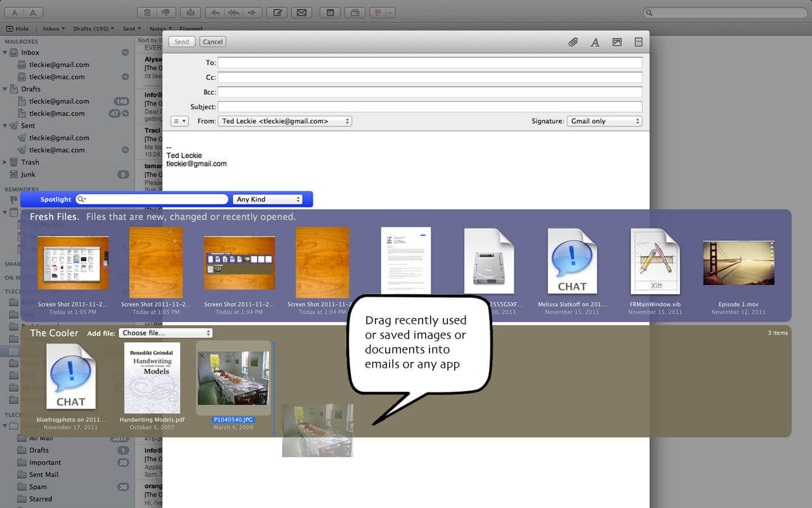This screenshot has width=812, height=508.
Task: Select Drafts (195) in favorites bar
Action: [x=93, y=29]
